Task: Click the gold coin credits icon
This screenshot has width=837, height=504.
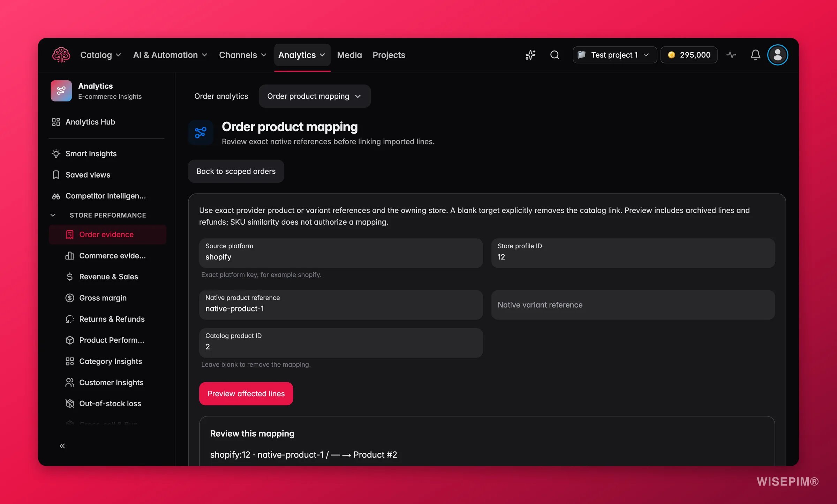Action: pos(671,55)
